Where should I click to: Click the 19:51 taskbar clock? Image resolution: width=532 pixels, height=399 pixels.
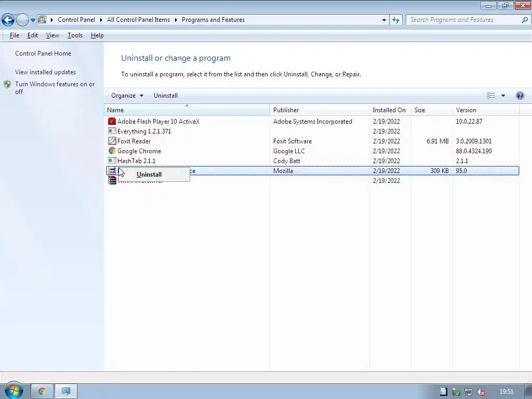click(506, 392)
